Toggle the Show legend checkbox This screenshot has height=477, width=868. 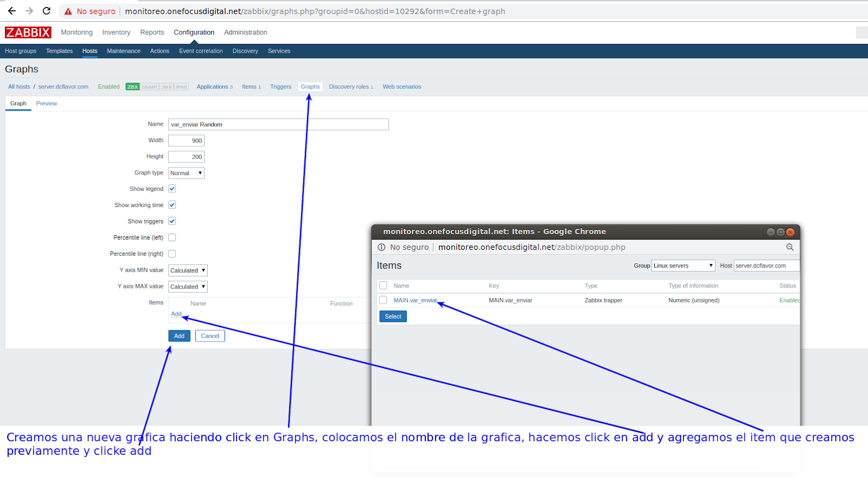(172, 189)
